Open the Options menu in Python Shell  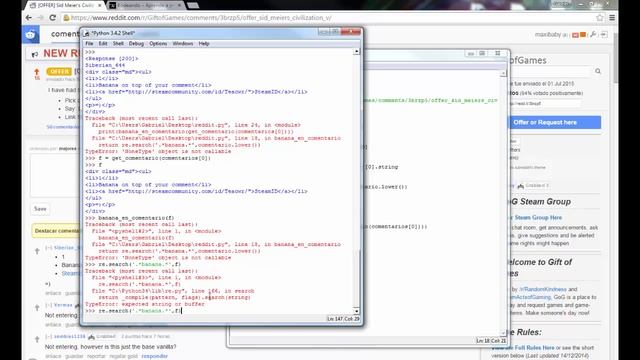pyautogui.click(x=158, y=44)
